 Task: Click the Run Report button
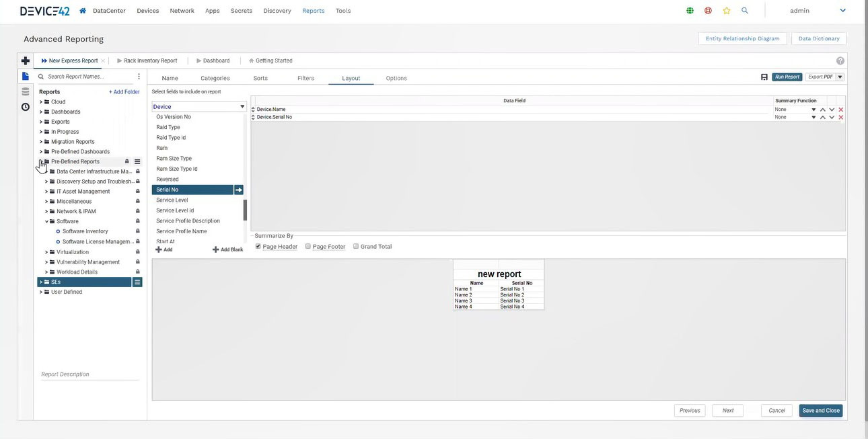click(x=787, y=76)
